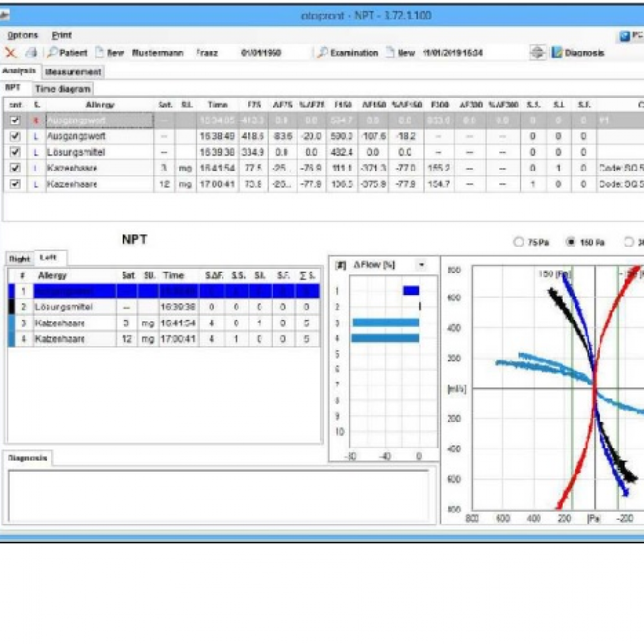Open the Options menu
Viewport: 644px width, 644px height.
pyautogui.click(x=22, y=35)
